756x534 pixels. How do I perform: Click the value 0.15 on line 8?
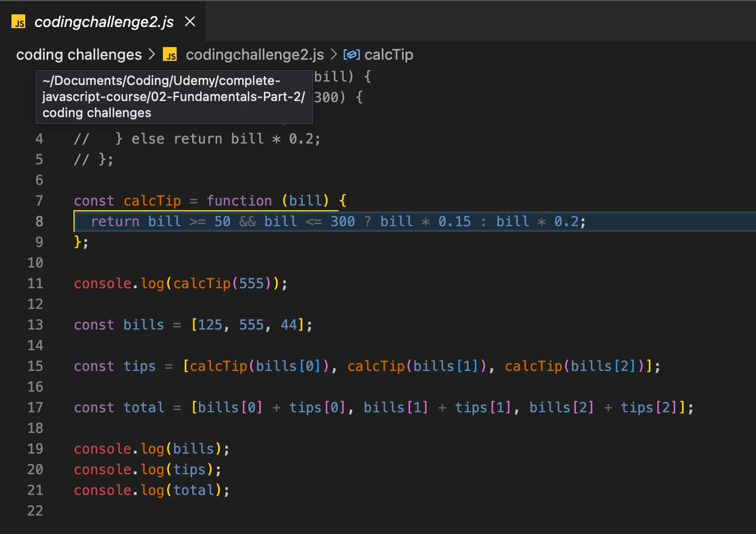point(455,221)
